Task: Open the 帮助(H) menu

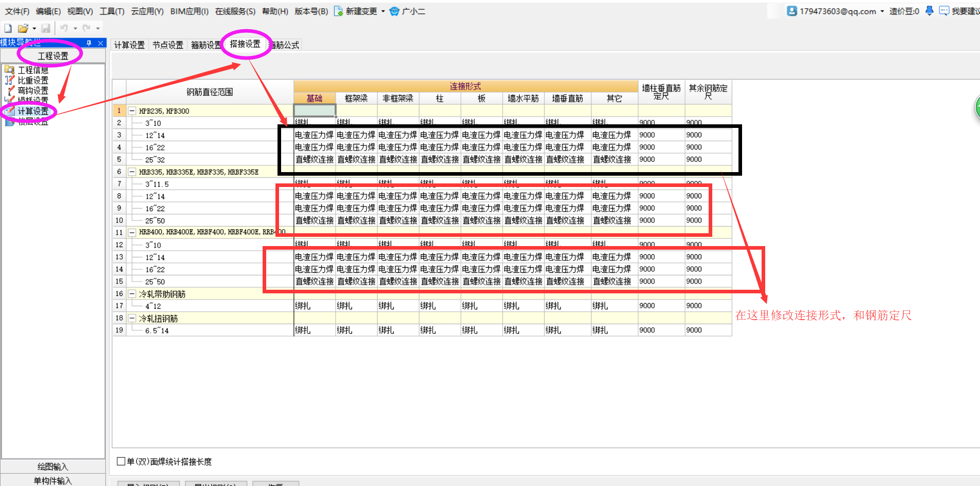Action: click(275, 11)
